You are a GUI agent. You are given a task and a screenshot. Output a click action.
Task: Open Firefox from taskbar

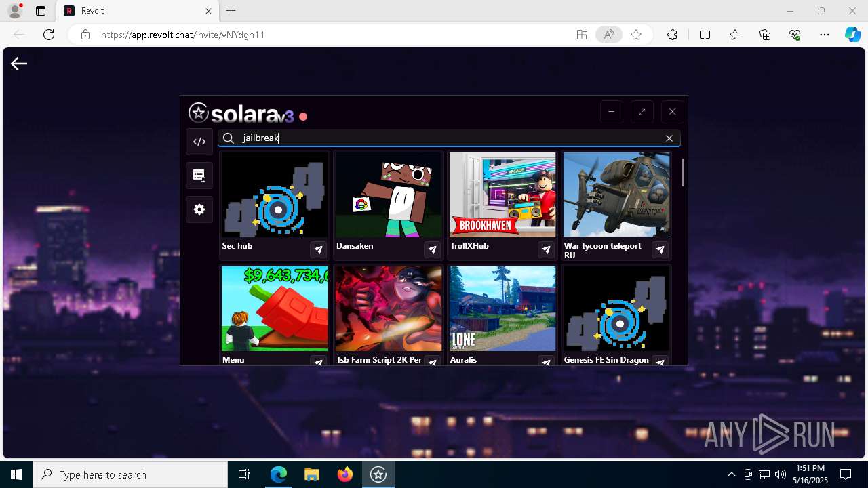[345, 474]
